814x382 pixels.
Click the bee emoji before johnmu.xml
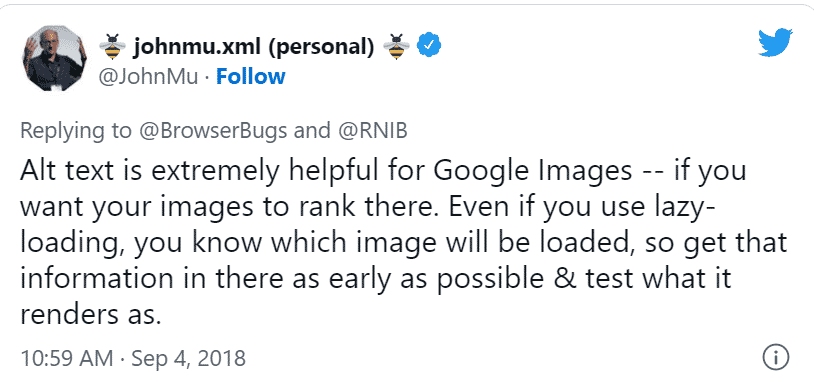point(112,47)
